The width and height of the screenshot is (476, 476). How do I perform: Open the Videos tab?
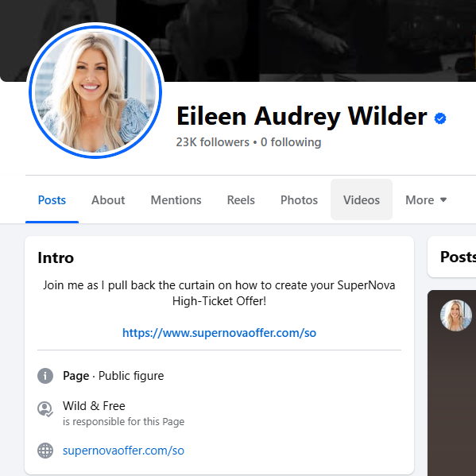pyautogui.click(x=362, y=200)
